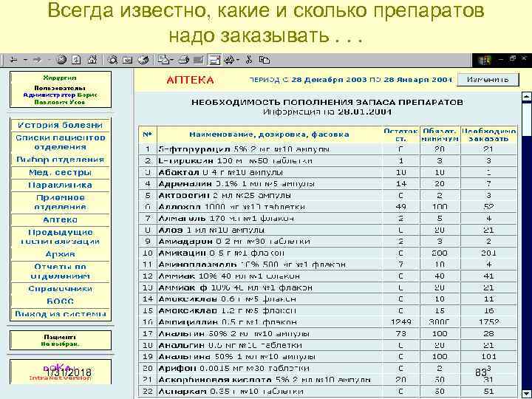Open the Mail toolbar icon
The image size is (532, 399).
pos(164,60)
